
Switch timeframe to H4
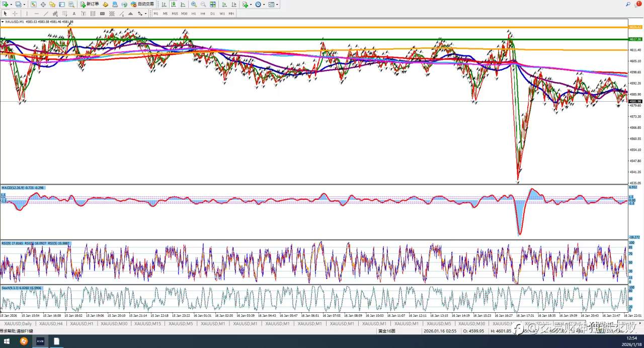click(x=203, y=14)
